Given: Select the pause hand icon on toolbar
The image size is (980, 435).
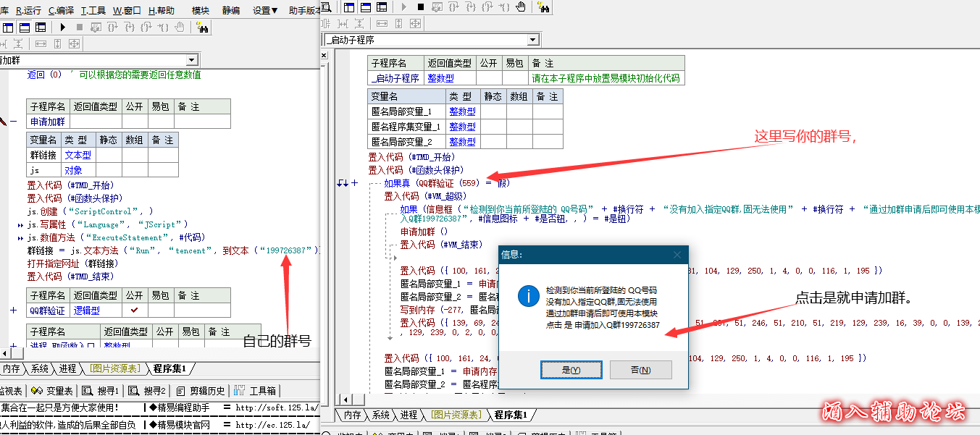Looking at the screenshot, I should tap(520, 7).
